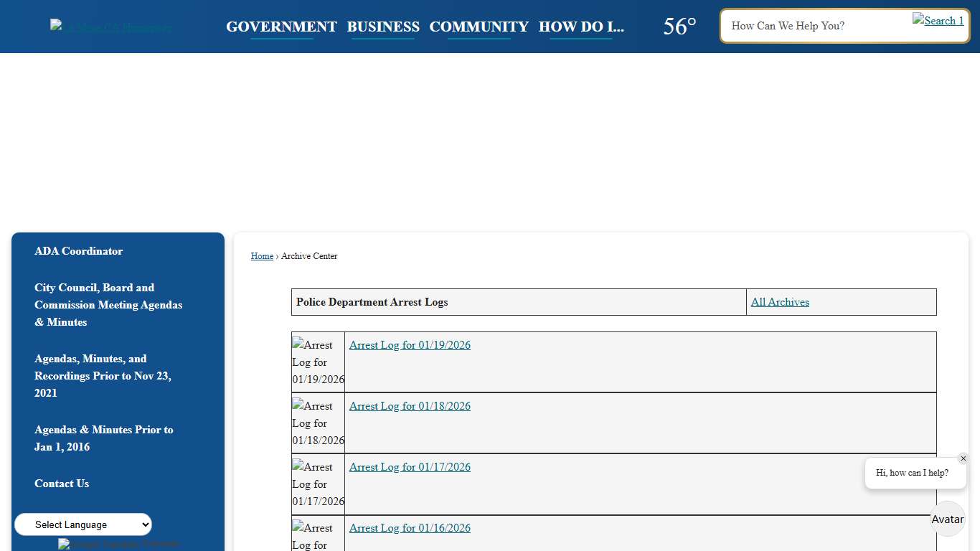Click the Arrest Log for 01/19/2026 thumbnail
This screenshot has width=980, height=551.
[317, 362]
